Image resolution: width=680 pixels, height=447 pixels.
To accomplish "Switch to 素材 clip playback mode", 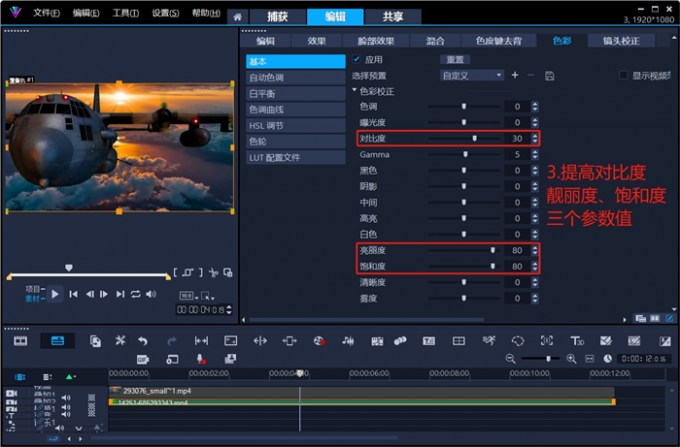I will 33,298.
